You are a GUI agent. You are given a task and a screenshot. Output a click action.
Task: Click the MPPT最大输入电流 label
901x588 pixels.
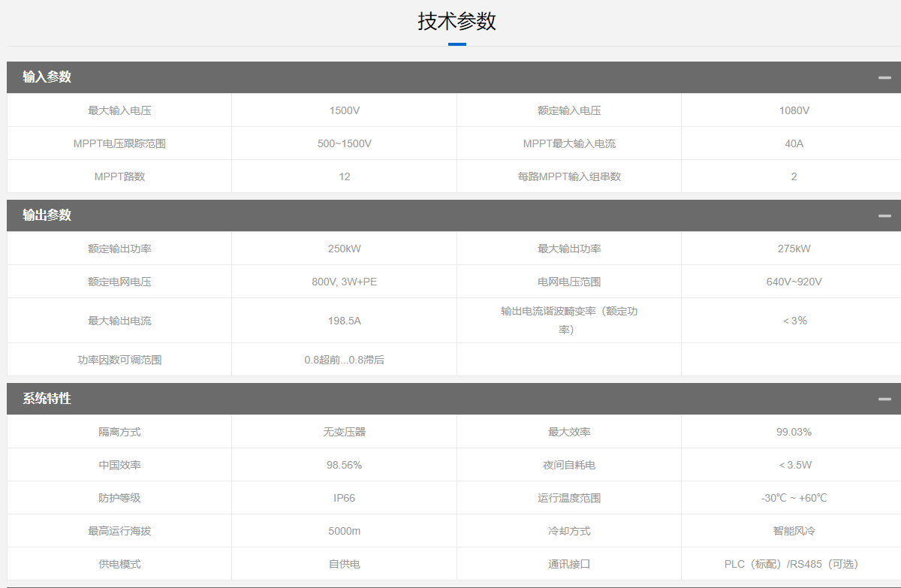coord(569,143)
